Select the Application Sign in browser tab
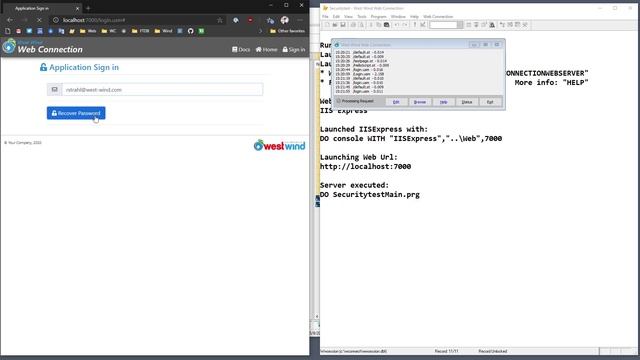Viewport: 640px width, 360px height. (x=42, y=8)
